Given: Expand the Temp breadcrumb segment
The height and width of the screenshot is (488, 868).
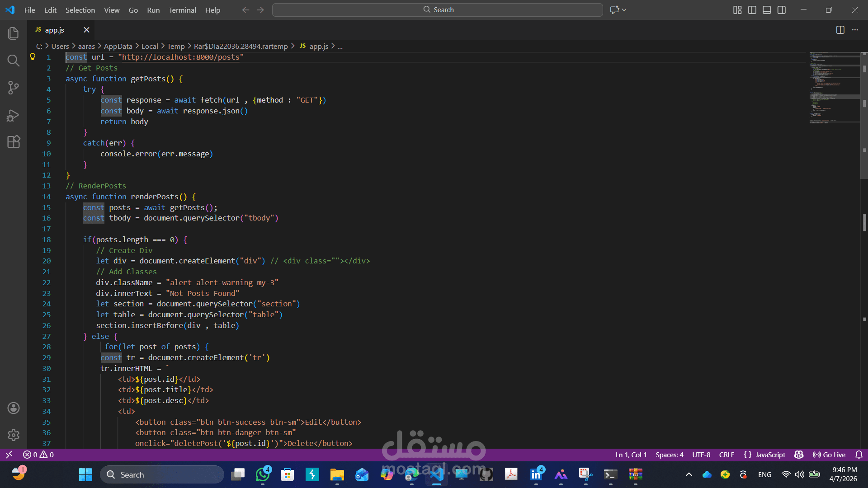Looking at the screenshot, I should pyautogui.click(x=176, y=46).
